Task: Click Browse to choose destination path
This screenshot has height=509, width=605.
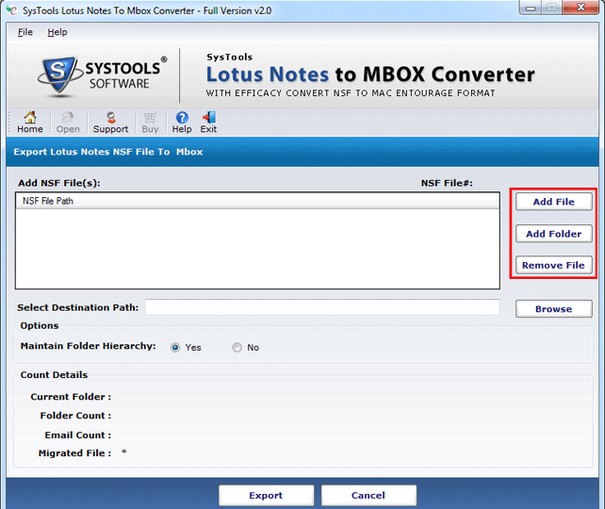Action: (x=554, y=309)
